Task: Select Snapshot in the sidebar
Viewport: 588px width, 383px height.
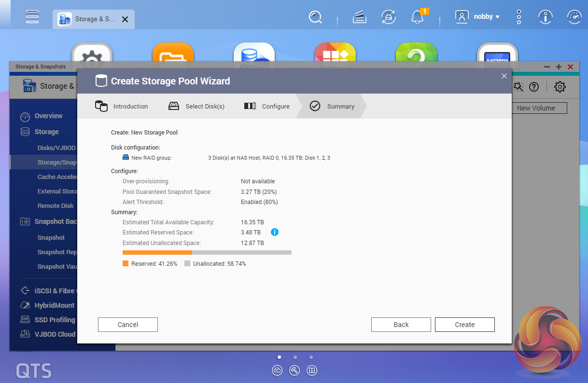Action: (51, 238)
